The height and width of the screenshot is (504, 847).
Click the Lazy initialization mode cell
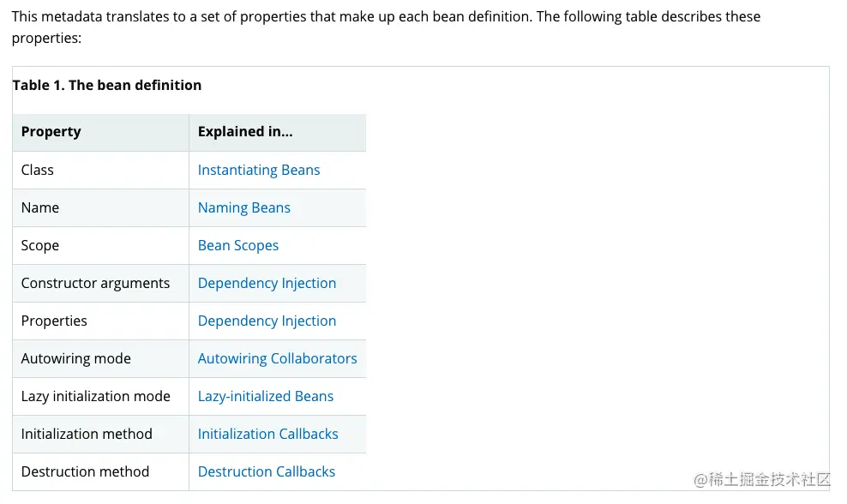(x=95, y=396)
